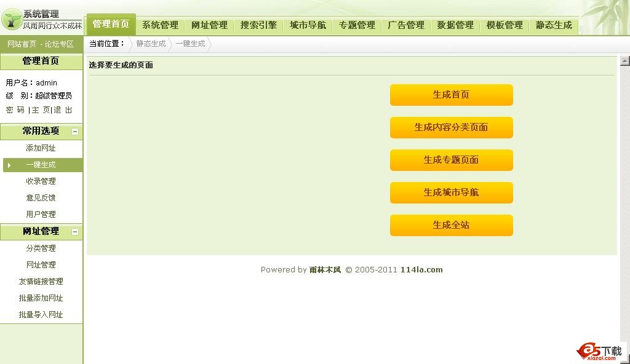Generate topic pages with 生成专题页面
The height and width of the screenshot is (364, 630).
pyautogui.click(x=451, y=160)
